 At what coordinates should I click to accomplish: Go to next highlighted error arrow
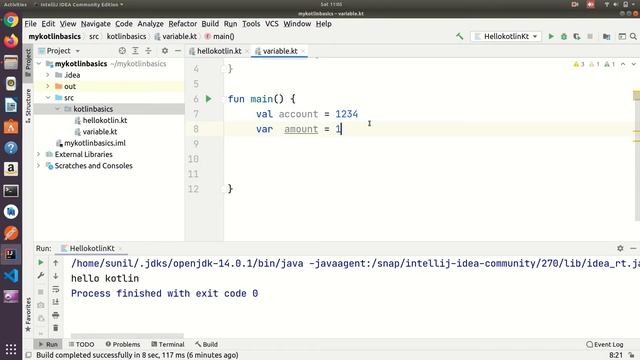[633, 64]
